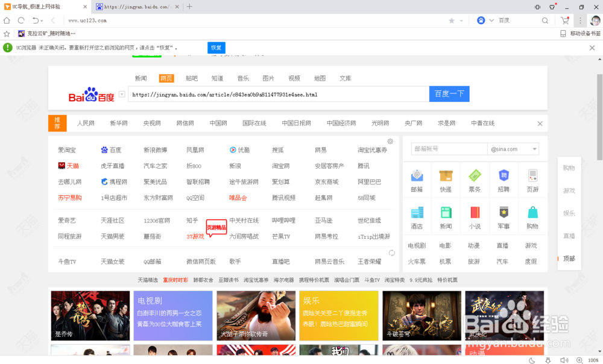This screenshot has width=603, height=364.
Task: Switch to 贴吧 search tab
Action: (192, 78)
